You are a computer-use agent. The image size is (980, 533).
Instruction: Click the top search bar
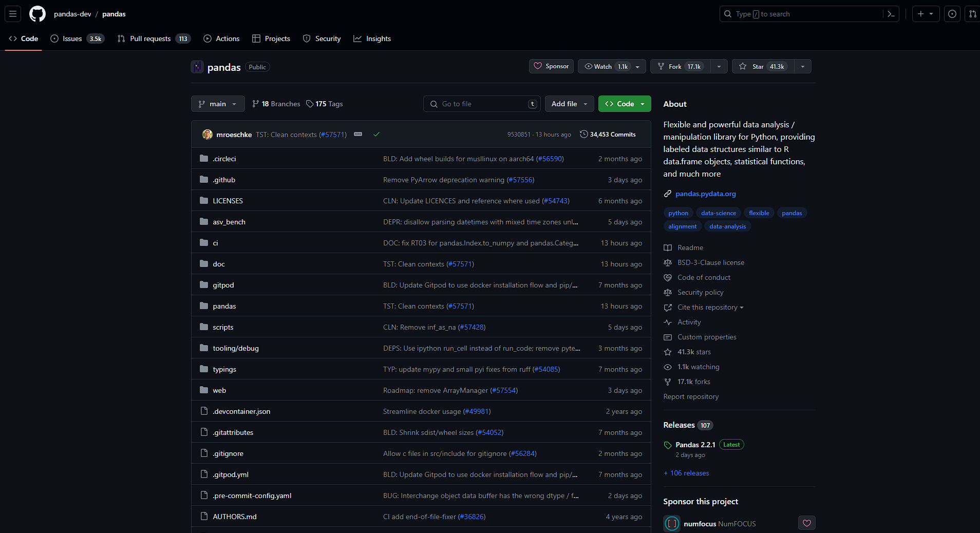point(809,14)
